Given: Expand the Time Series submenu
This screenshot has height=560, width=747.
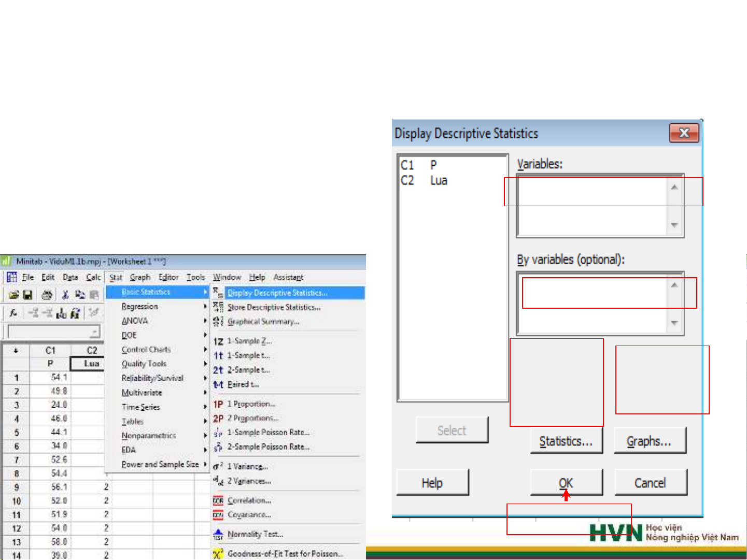Looking at the screenshot, I should tap(158, 407).
